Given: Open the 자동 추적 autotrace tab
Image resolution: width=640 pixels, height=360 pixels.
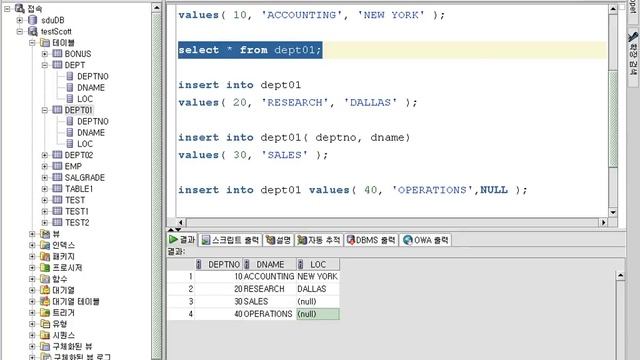Looking at the screenshot, I should tap(319, 240).
